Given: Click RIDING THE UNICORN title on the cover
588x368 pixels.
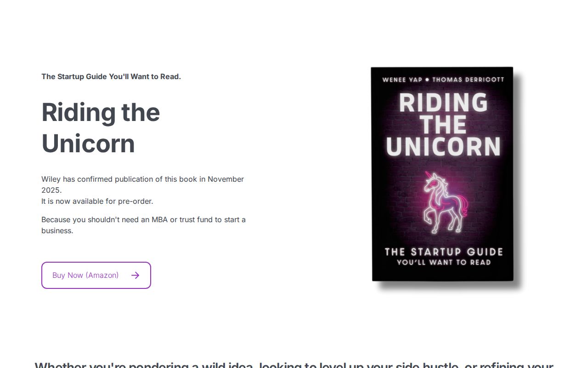Looking at the screenshot, I should tap(442, 124).
